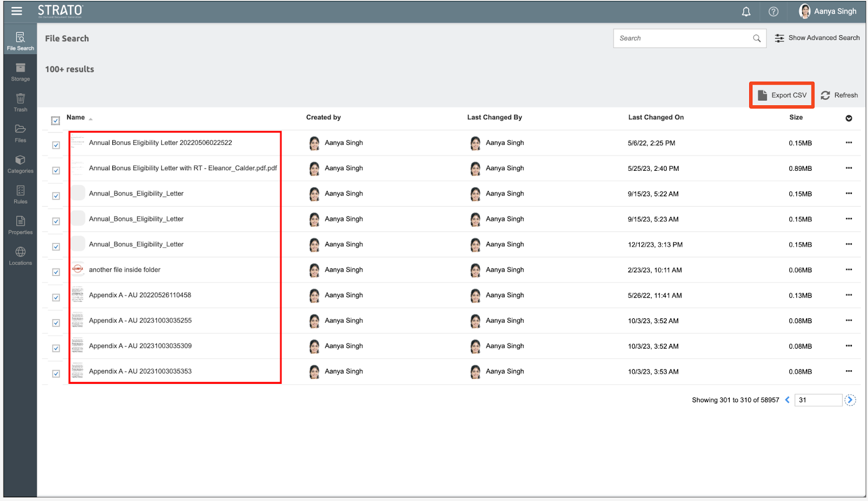Open Locations in the sidebar
This screenshot has width=868, height=501.
coord(21,256)
